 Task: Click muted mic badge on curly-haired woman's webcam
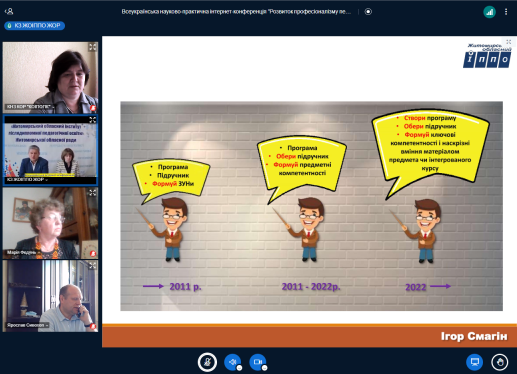(93, 254)
